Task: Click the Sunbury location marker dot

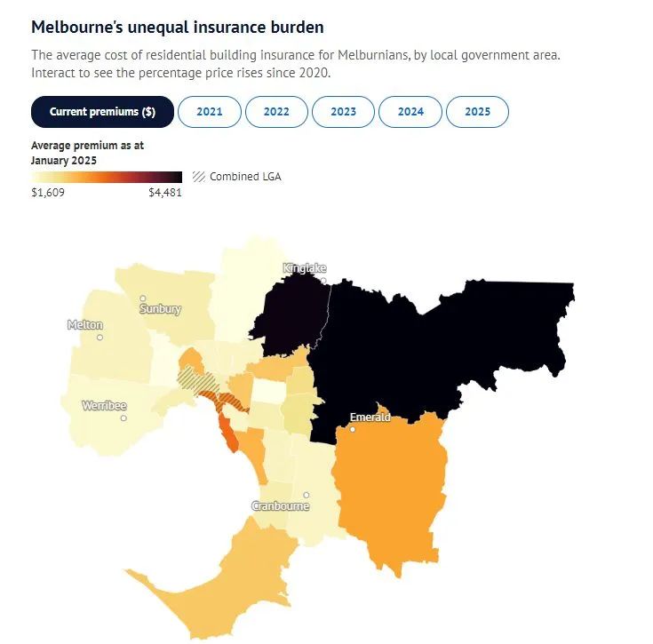Action: (143, 298)
